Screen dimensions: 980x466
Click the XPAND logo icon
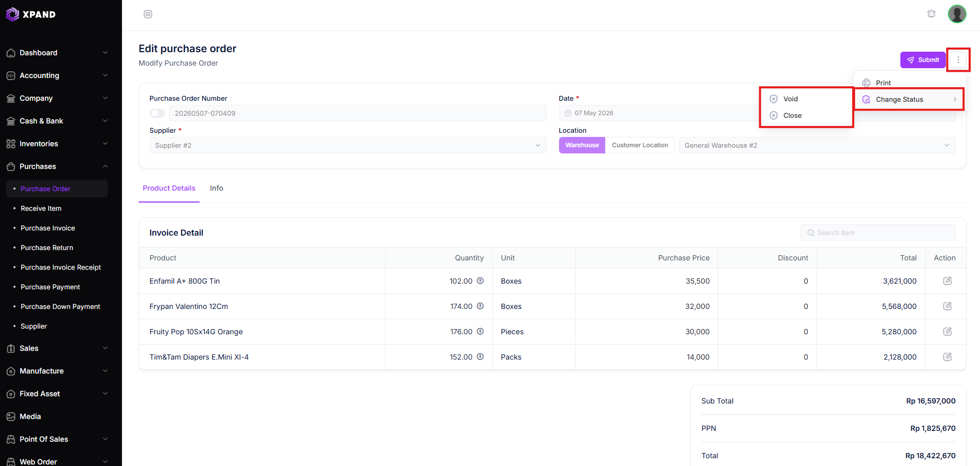coord(12,14)
